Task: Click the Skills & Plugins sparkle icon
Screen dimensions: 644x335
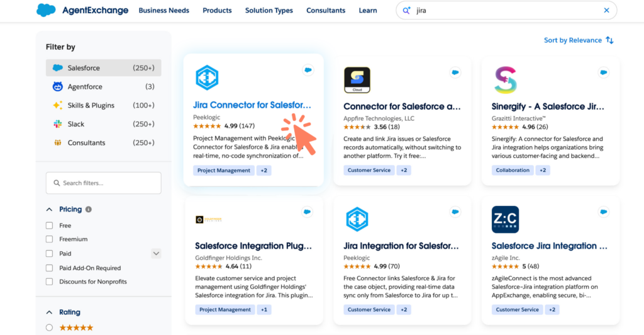Action: tap(57, 105)
